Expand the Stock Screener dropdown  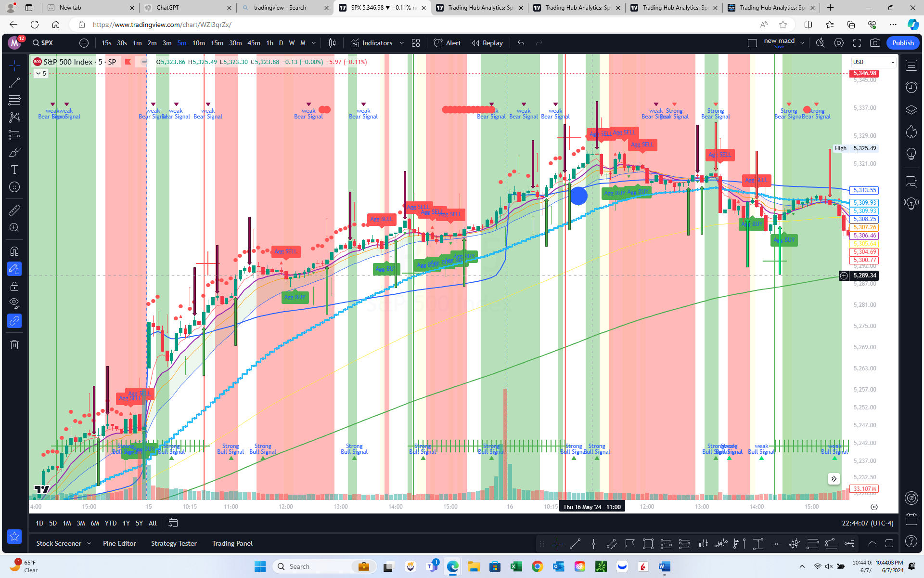point(90,543)
